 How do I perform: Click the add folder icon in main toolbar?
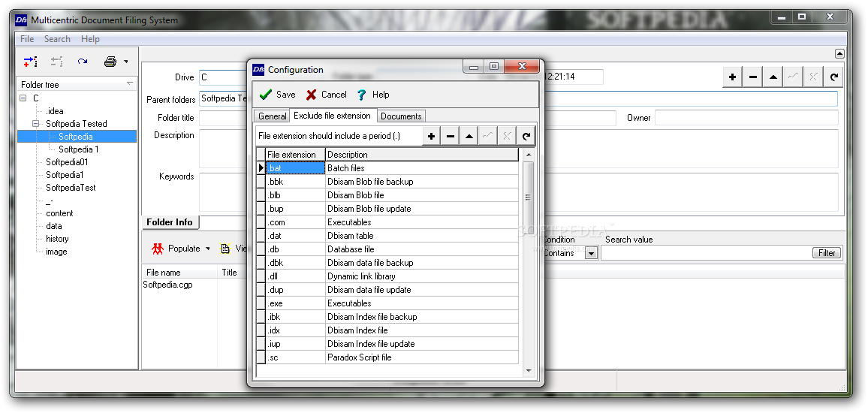31,62
